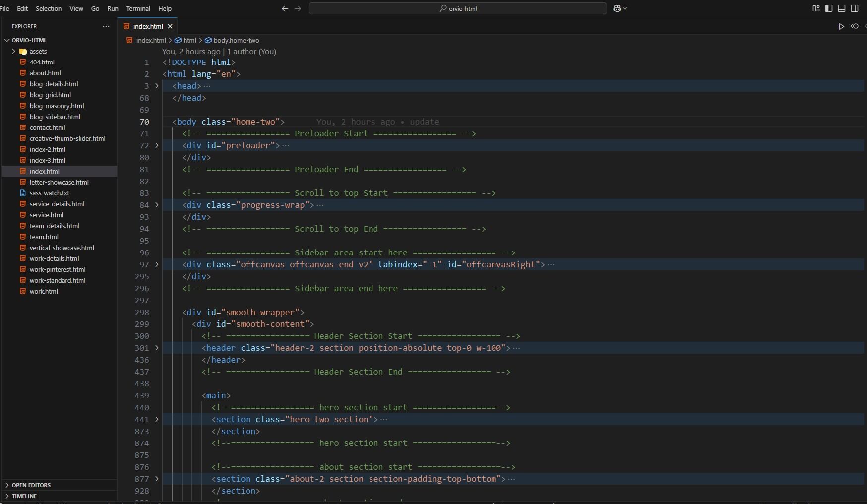This screenshot has height=504, width=867.
Task: Toggle bottom panel visibility
Action: click(842, 8)
